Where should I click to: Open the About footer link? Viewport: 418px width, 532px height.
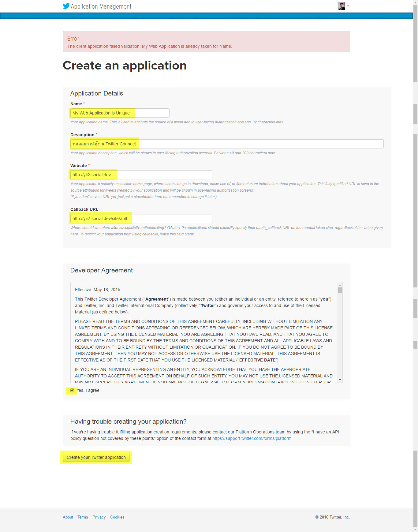[x=68, y=517]
